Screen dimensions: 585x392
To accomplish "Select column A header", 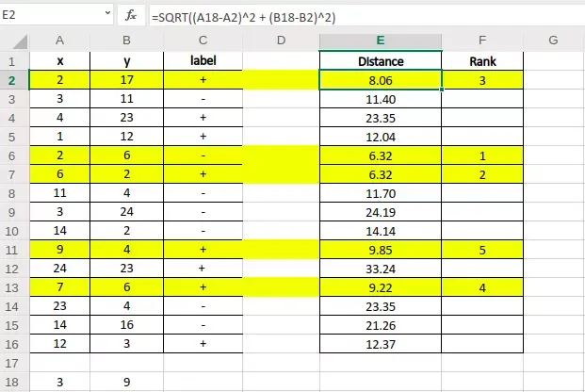I will 59,41.
